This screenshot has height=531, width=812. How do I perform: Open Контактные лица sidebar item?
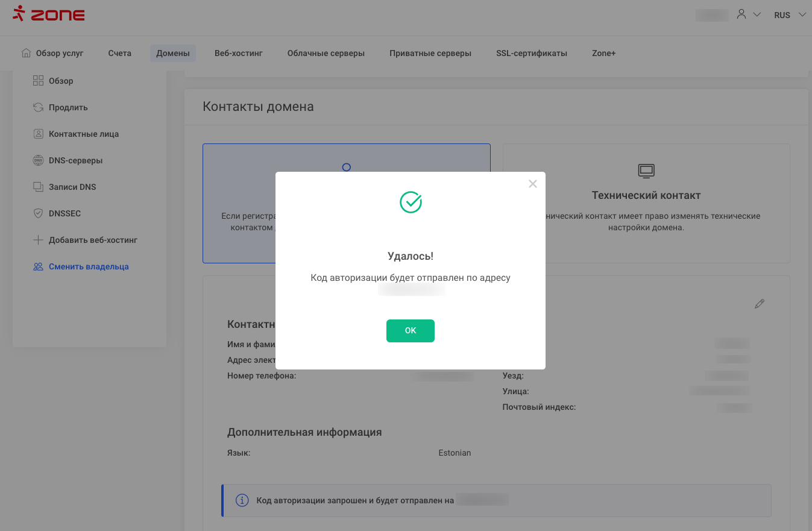[83, 134]
